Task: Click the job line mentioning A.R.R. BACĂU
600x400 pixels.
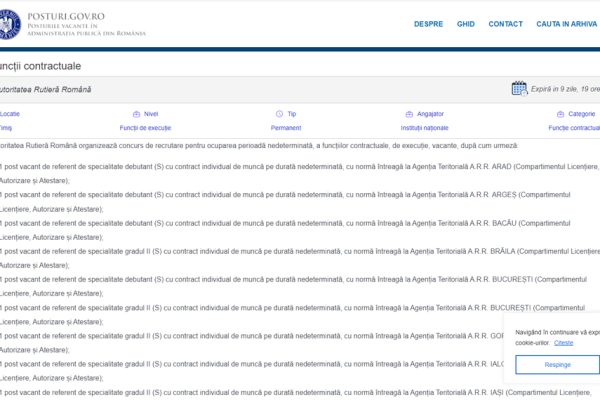Action: [285, 230]
